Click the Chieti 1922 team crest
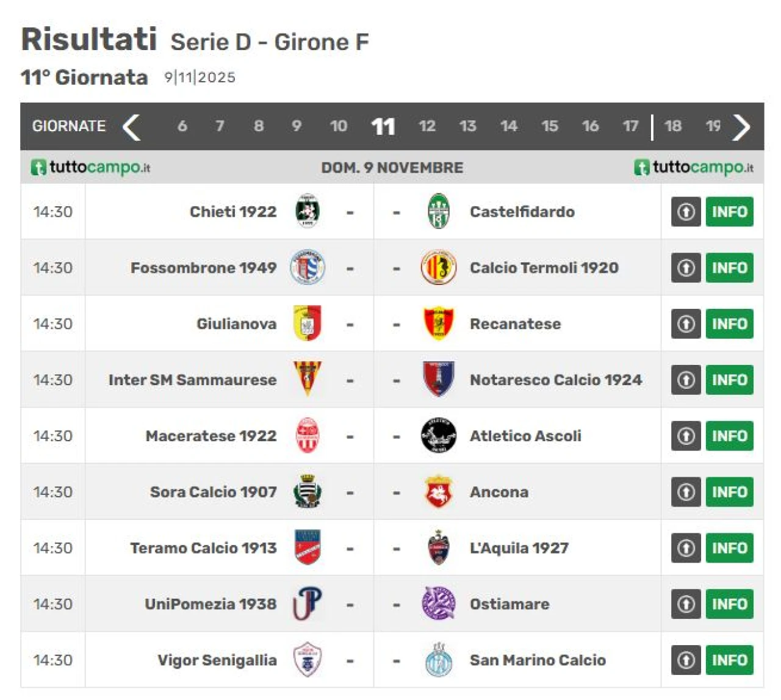The image size is (781, 700). pyautogui.click(x=308, y=211)
